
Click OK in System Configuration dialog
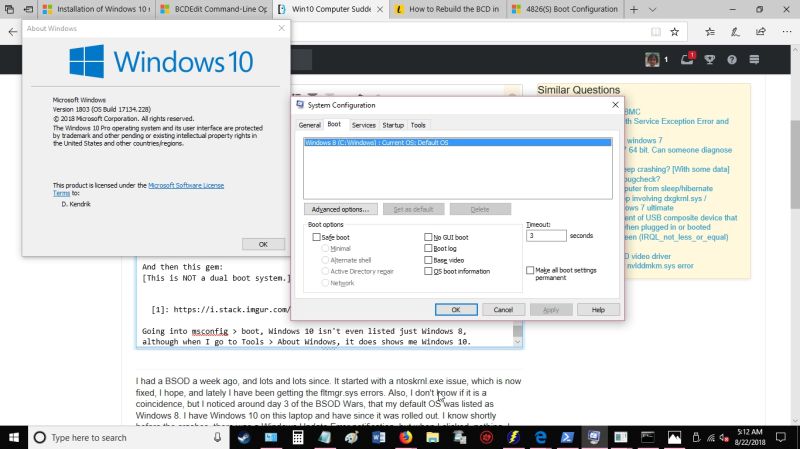click(x=456, y=310)
